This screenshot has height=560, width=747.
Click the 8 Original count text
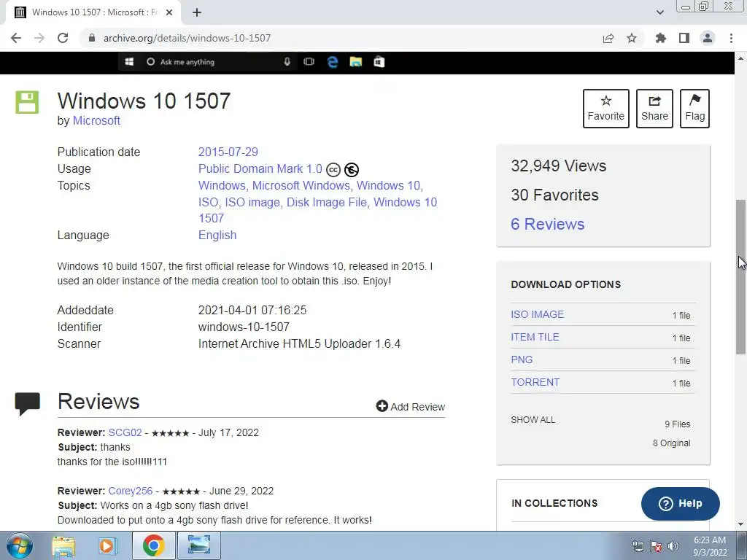(x=671, y=443)
